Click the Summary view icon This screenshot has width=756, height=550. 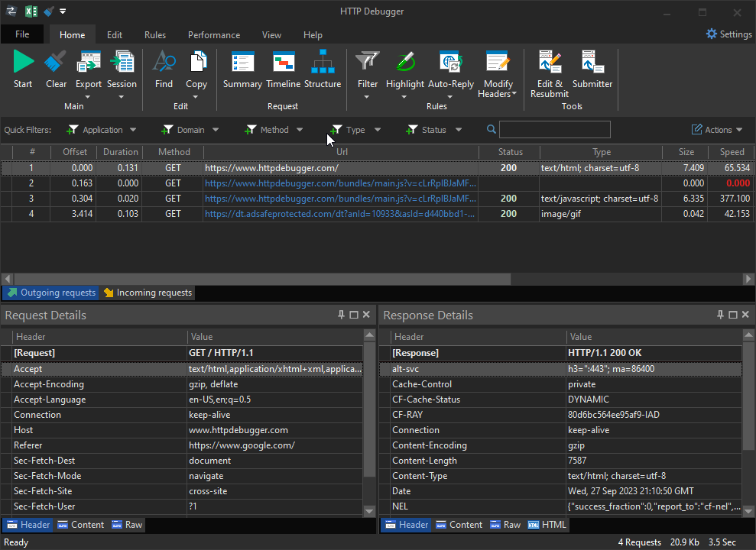tap(242, 69)
